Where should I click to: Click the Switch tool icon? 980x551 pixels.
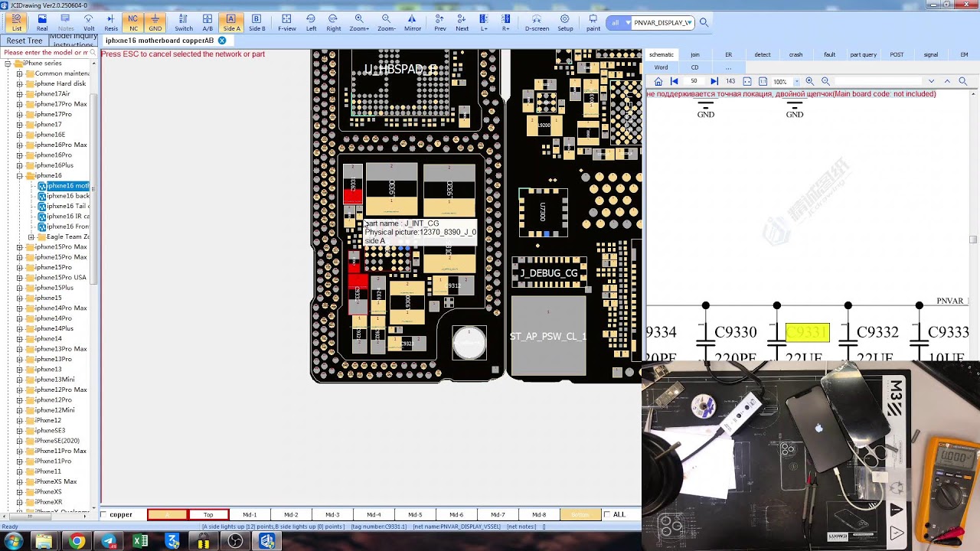click(184, 22)
